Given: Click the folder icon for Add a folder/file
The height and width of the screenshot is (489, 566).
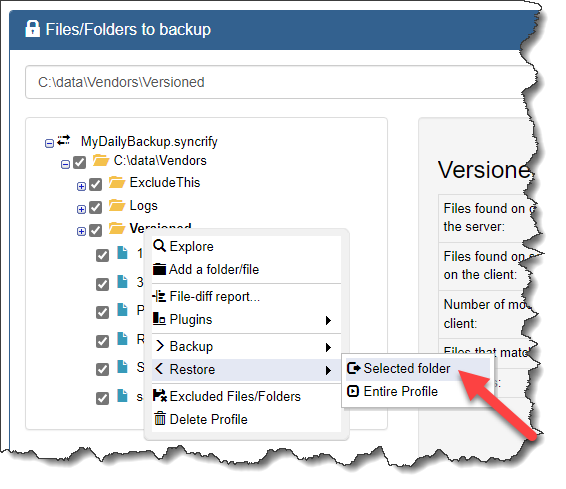Looking at the screenshot, I should coord(159,269).
